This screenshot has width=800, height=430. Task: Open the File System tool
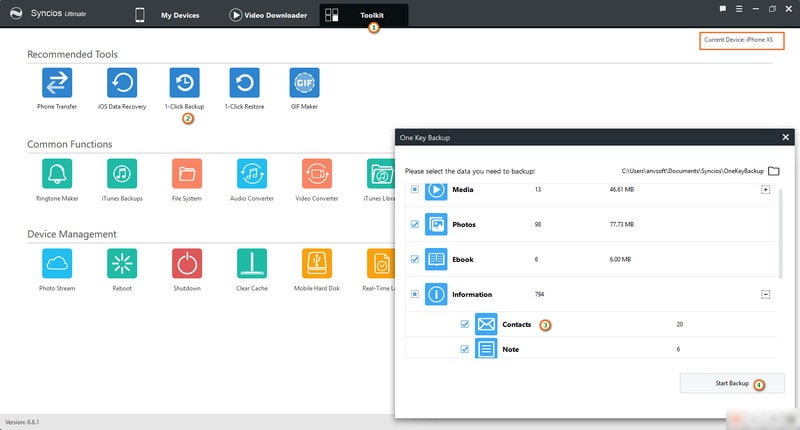pos(187,173)
